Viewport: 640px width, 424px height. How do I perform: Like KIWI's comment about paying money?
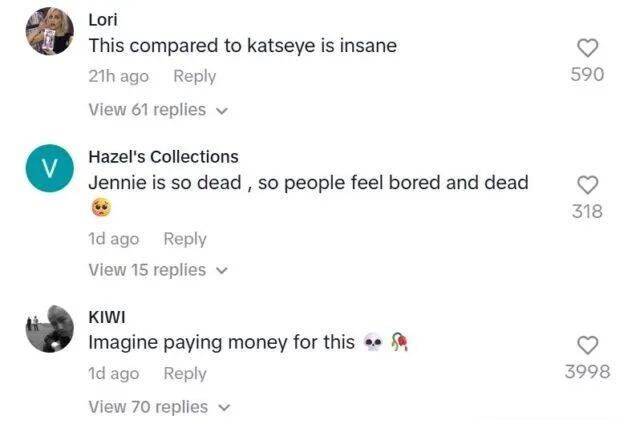tap(588, 345)
